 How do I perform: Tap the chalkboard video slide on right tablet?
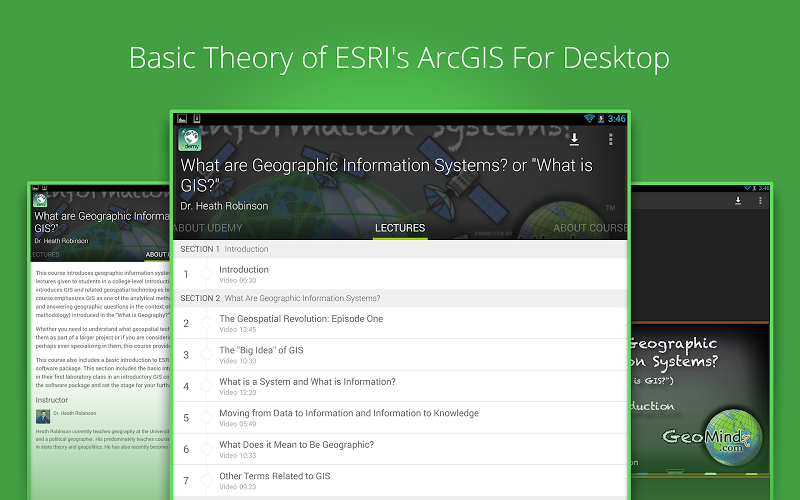click(700, 398)
